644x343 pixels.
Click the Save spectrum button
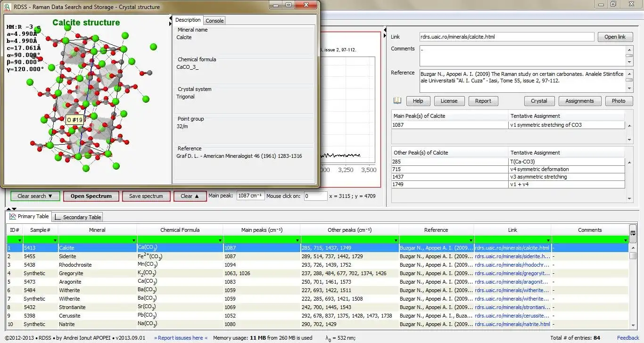pos(146,196)
